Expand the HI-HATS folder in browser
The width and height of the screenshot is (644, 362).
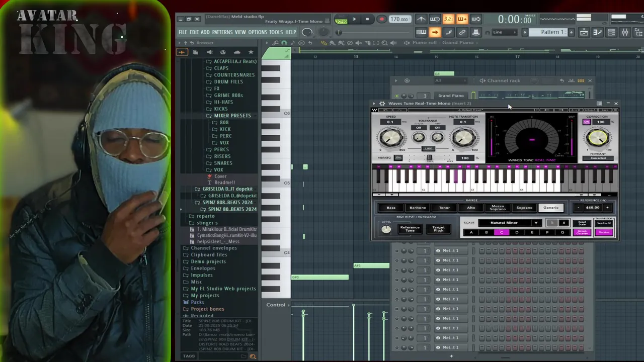click(223, 102)
